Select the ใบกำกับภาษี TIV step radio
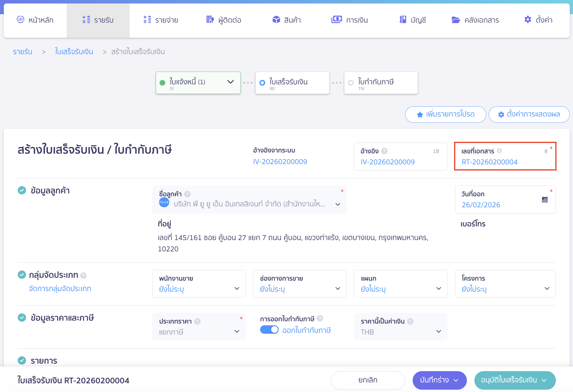This screenshot has height=392, width=573. click(x=351, y=83)
